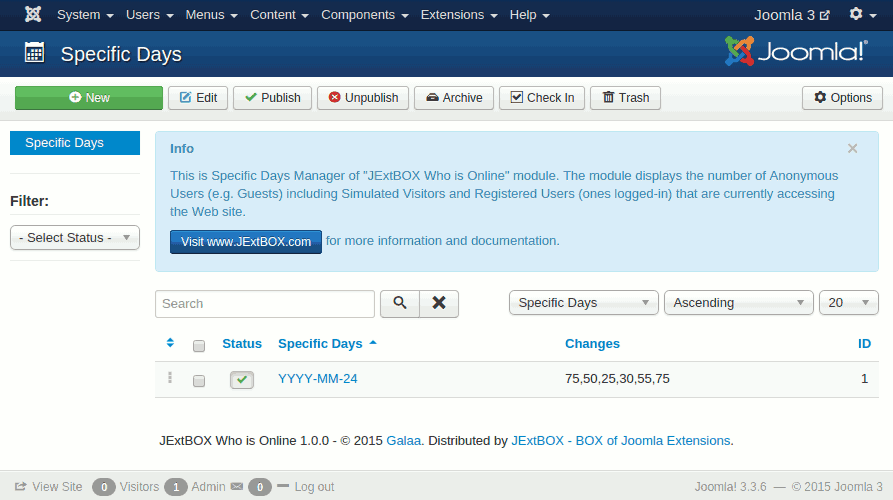This screenshot has width=893, height=500.
Task: Check the checkbox for YYYY-MM-24 row
Action: 199,380
